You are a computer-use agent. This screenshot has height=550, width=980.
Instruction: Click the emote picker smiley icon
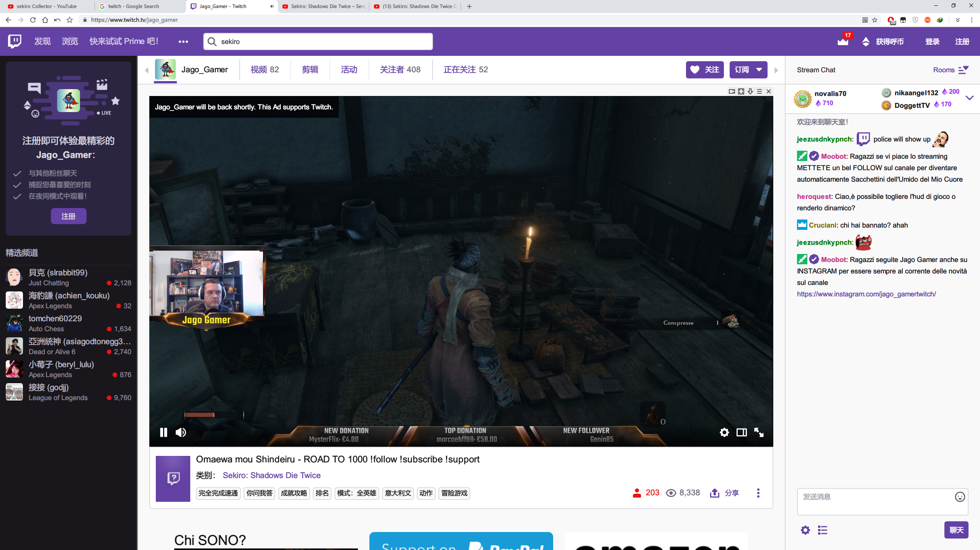pos(960,497)
